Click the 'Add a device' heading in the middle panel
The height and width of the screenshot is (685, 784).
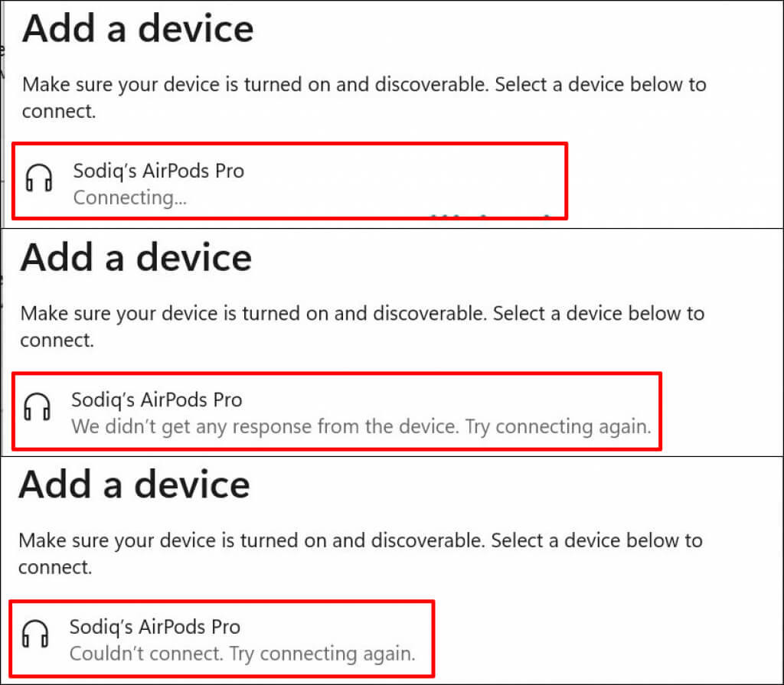(136, 258)
